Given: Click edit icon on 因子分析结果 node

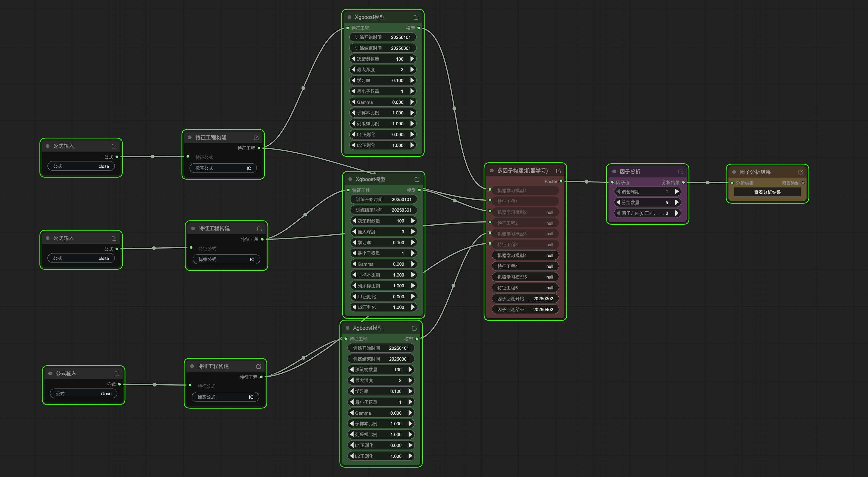Looking at the screenshot, I should 801,172.
